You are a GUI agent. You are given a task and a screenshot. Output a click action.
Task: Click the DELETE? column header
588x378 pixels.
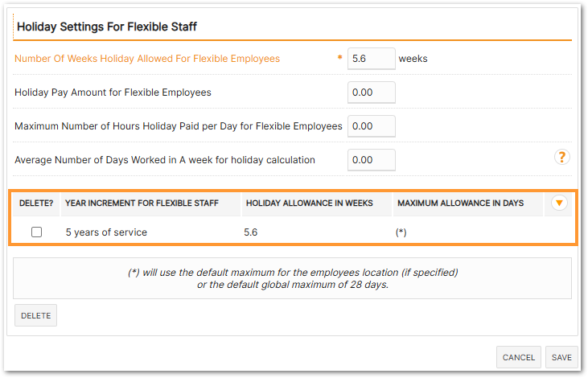coord(36,203)
